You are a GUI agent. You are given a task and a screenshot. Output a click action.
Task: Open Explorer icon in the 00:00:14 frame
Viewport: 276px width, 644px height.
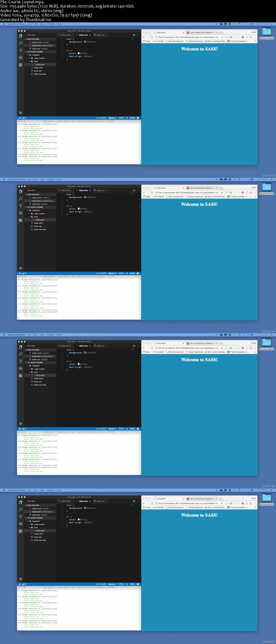coord(20,36)
